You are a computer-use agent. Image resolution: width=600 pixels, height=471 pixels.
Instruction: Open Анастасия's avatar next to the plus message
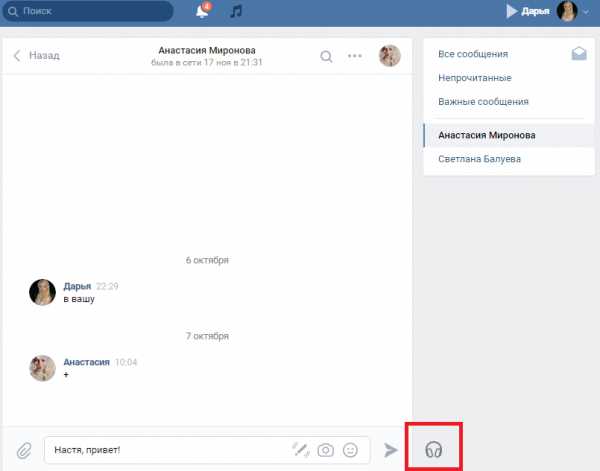pyautogui.click(x=42, y=368)
